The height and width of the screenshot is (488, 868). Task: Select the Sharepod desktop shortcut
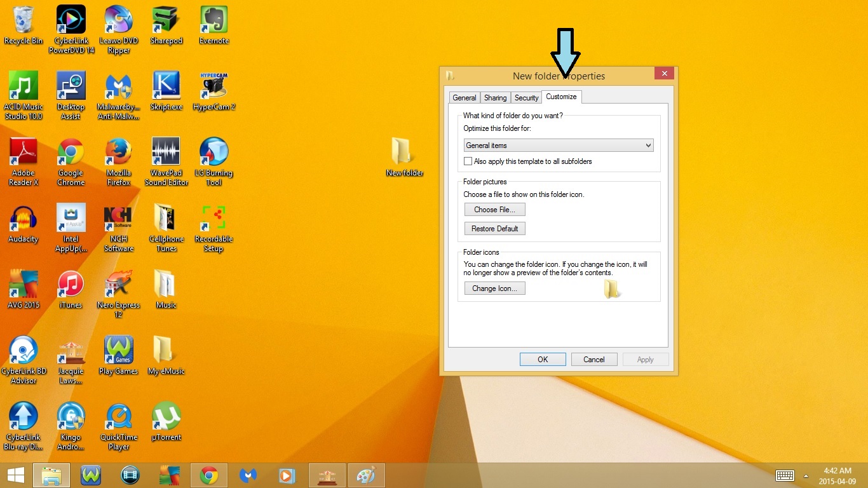tap(166, 25)
